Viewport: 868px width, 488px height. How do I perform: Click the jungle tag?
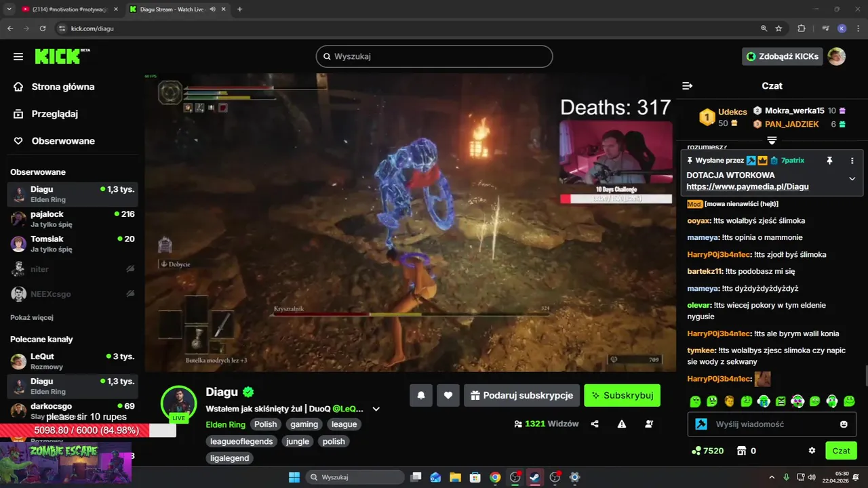[x=298, y=441]
